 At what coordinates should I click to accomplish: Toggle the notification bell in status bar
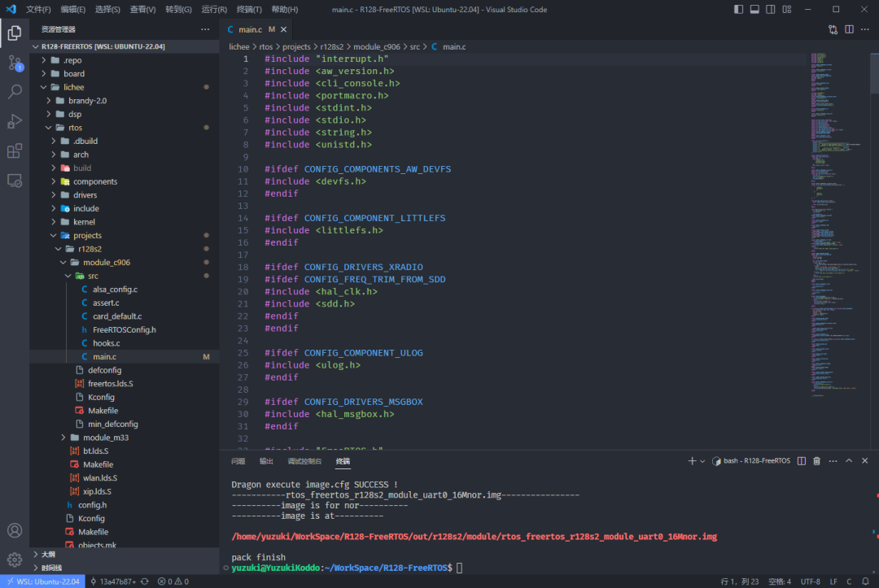click(867, 581)
